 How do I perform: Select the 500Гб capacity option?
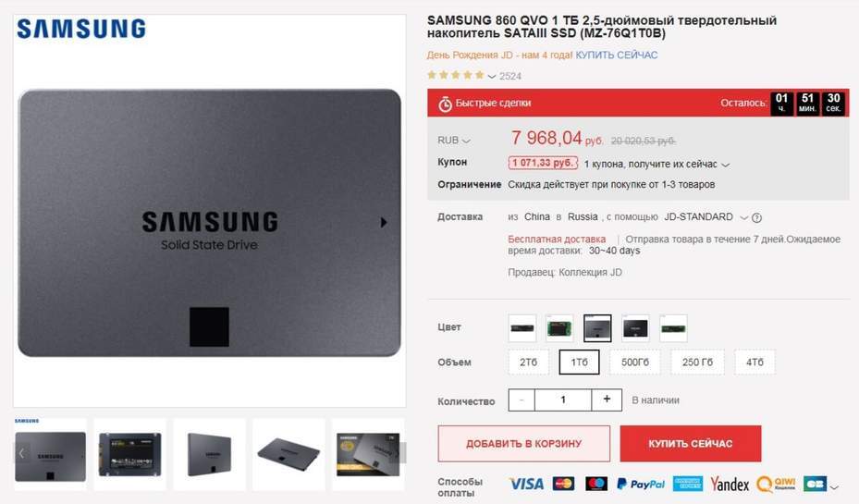635,363
